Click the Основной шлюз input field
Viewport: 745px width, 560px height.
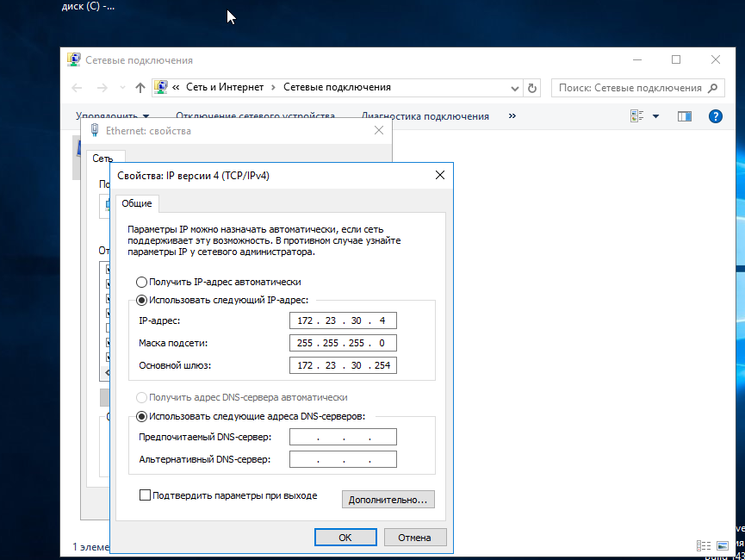click(343, 365)
